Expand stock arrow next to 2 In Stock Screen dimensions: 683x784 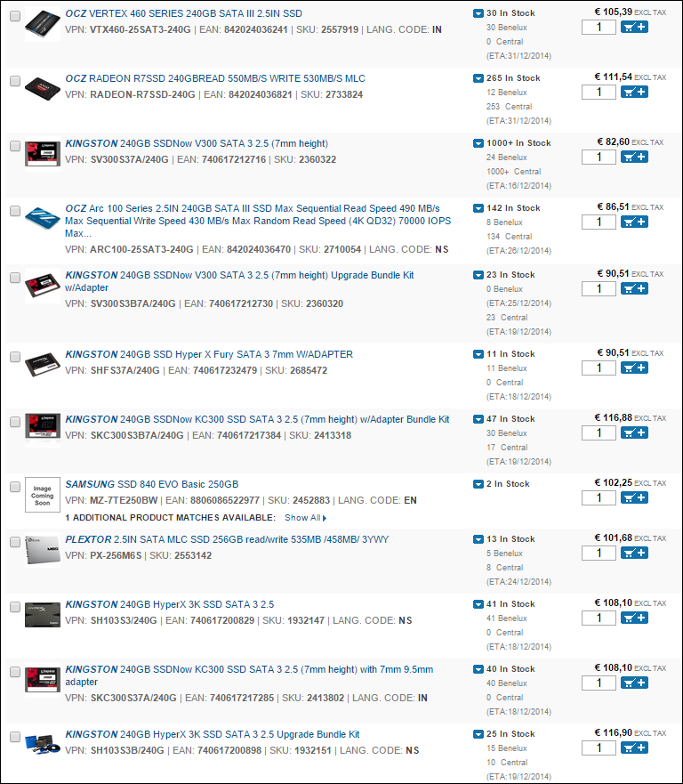tap(478, 484)
